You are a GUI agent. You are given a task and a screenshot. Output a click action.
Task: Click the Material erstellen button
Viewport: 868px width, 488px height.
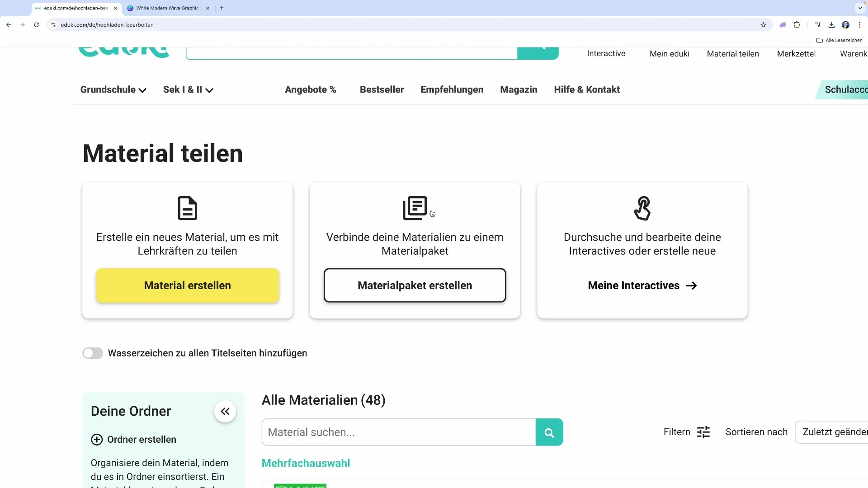187,285
